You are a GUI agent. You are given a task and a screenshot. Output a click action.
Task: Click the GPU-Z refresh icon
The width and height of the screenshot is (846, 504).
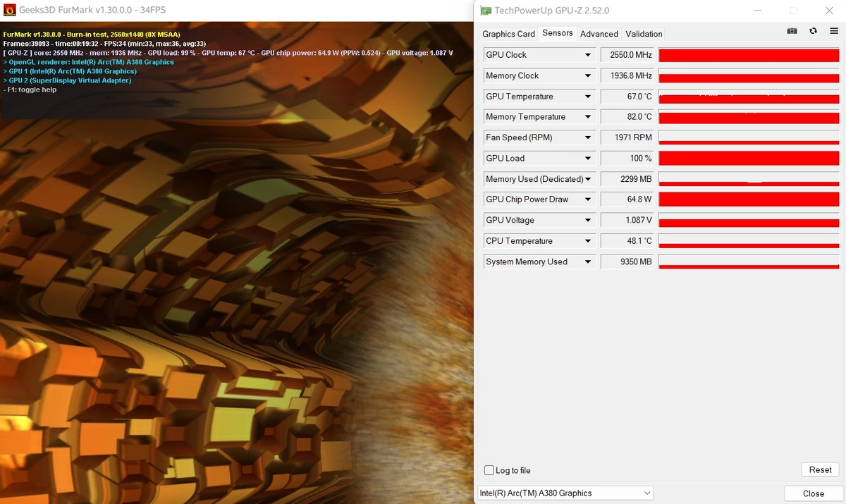point(813,31)
